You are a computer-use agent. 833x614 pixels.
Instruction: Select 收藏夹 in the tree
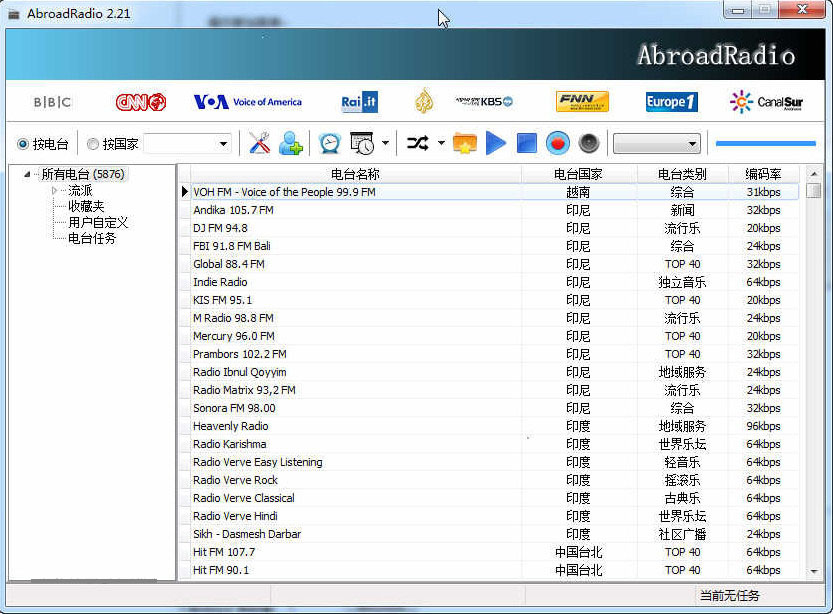[x=85, y=206]
